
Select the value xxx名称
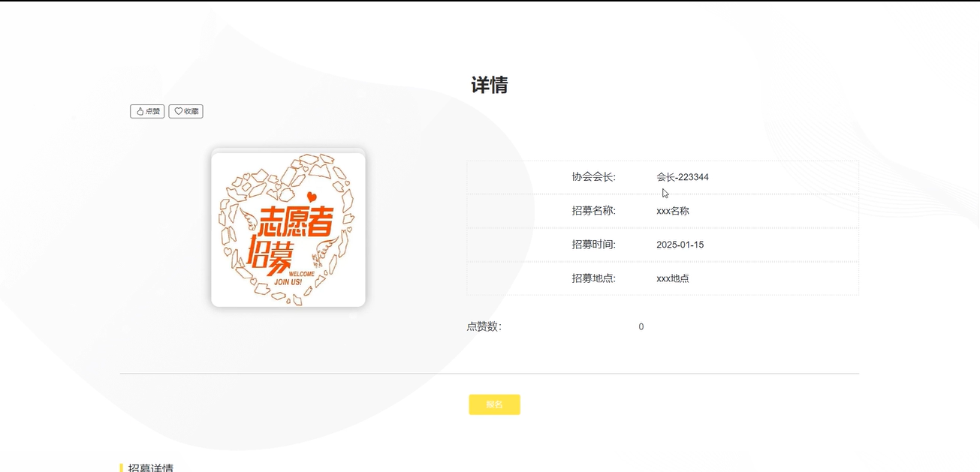[x=673, y=211]
